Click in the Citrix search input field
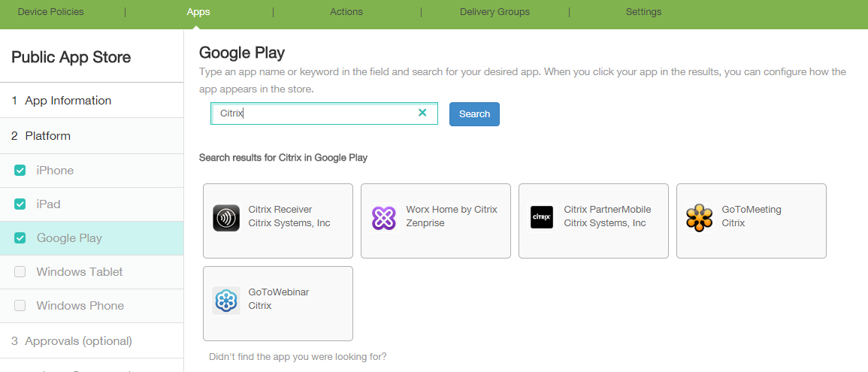Screen dimensions: 868x372 pos(325,113)
